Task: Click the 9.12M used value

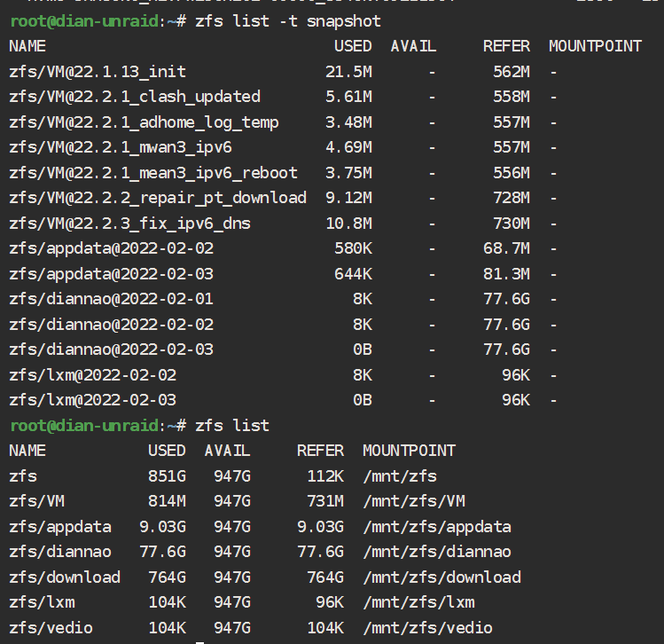Action: click(349, 198)
